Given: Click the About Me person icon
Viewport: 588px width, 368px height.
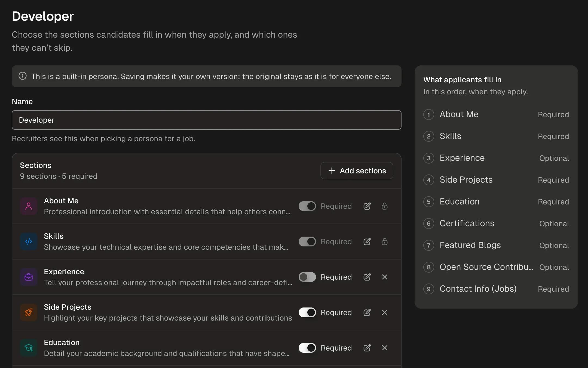Looking at the screenshot, I should [29, 206].
